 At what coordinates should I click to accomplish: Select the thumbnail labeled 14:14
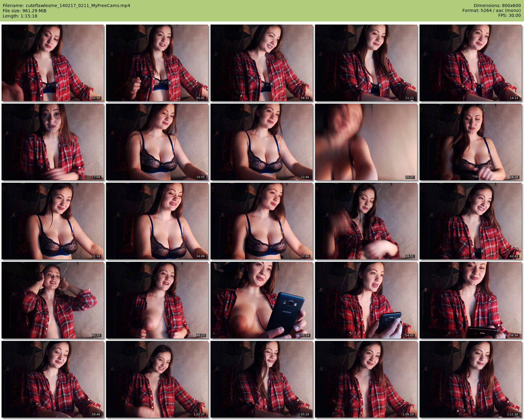coord(471,63)
